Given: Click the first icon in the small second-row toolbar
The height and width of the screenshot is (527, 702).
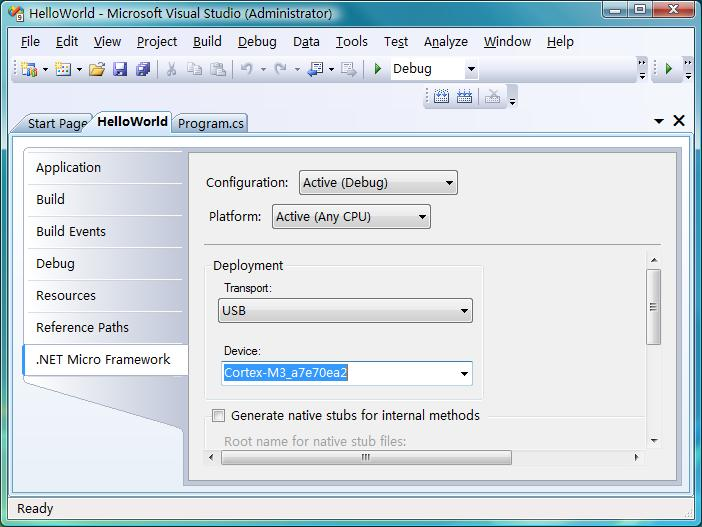Looking at the screenshot, I should tap(441, 96).
